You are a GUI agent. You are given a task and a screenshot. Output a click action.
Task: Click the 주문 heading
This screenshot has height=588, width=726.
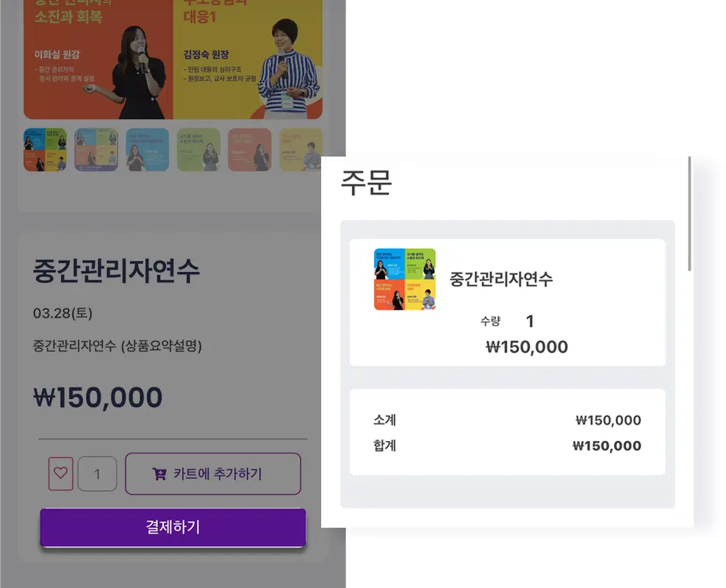tap(366, 183)
